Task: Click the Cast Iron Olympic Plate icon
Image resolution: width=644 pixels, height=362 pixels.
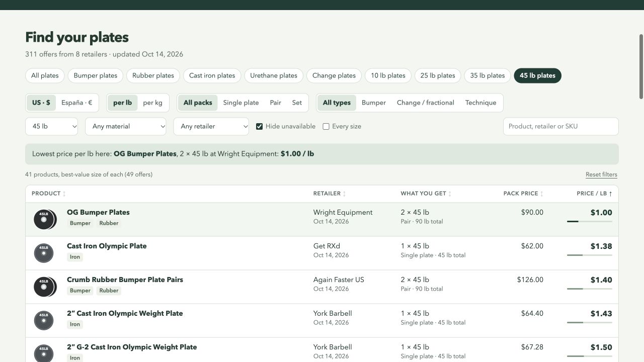Action: coord(44,253)
